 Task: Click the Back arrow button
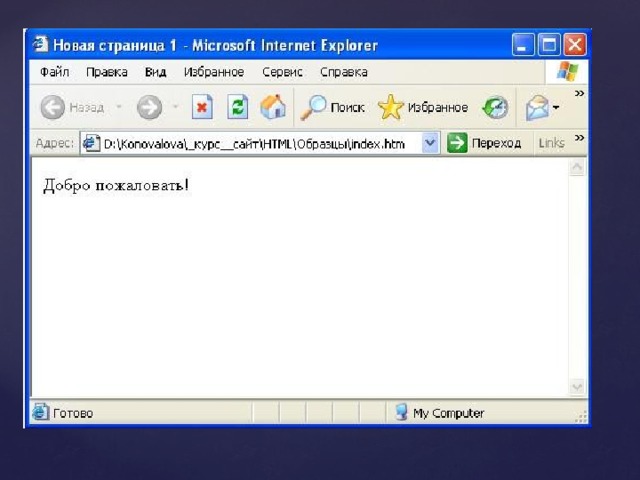pyautogui.click(x=53, y=107)
